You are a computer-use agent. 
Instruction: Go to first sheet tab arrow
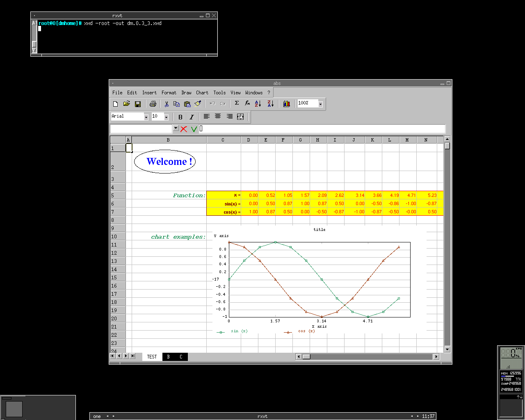[112, 356]
